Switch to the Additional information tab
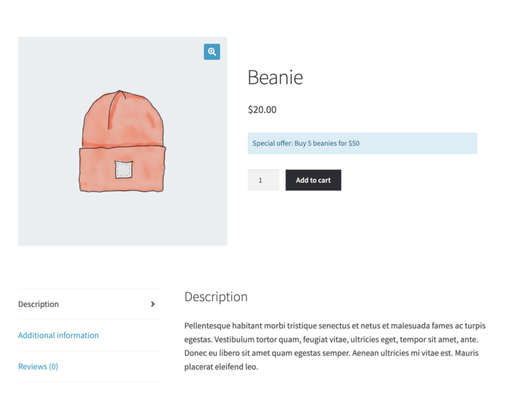This screenshot has height=420, width=506. click(58, 335)
